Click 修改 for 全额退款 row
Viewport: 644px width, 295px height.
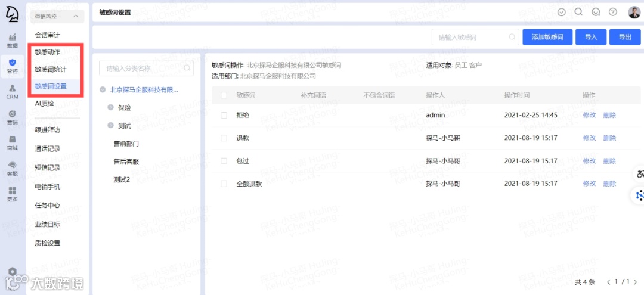tap(589, 184)
